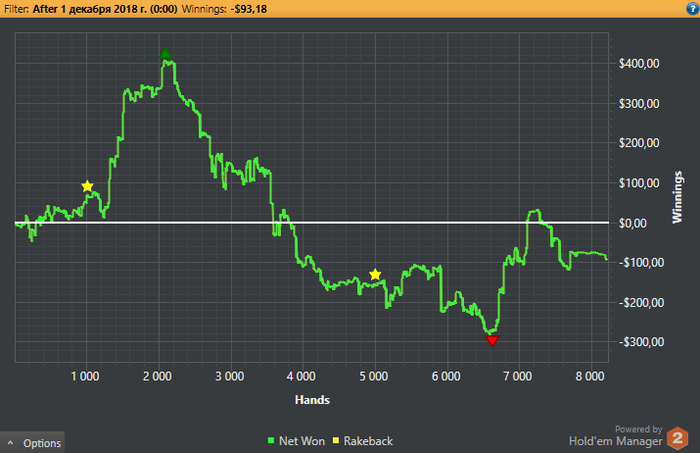Click the '$300,00' axis label

point(639,104)
